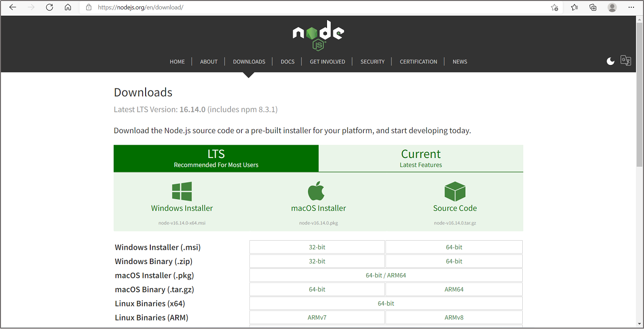The height and width of the screenshot is (329, 644).
Task: Click the 'Latest LTS Version: 16.14.0' text
Action: [x=159, y=109]
